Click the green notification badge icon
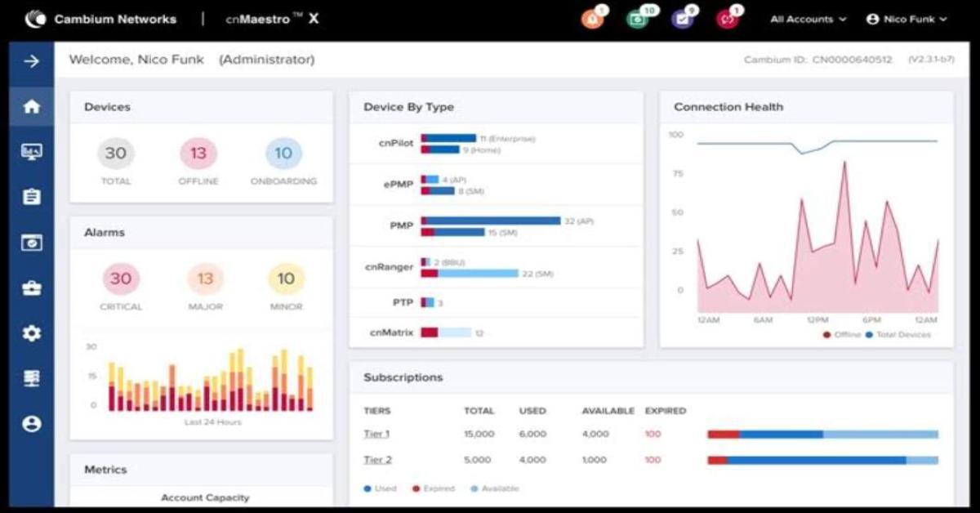This screenshot has width=980, height=513. [636, 19]
